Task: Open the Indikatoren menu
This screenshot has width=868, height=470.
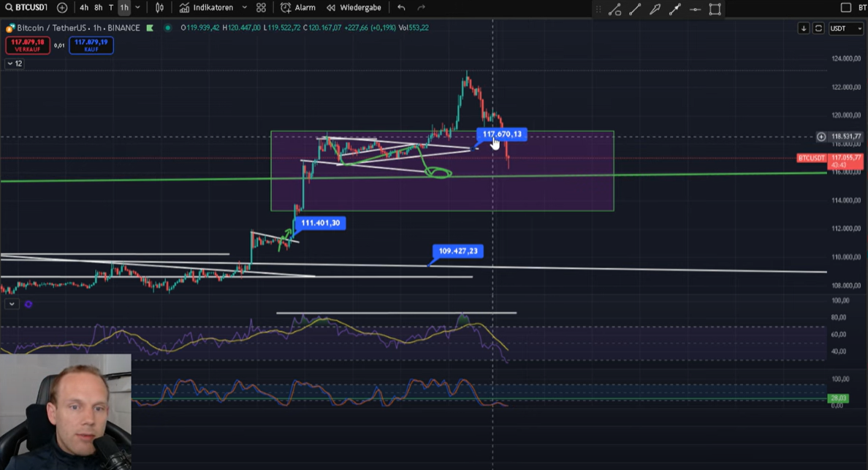Action: 207,8
